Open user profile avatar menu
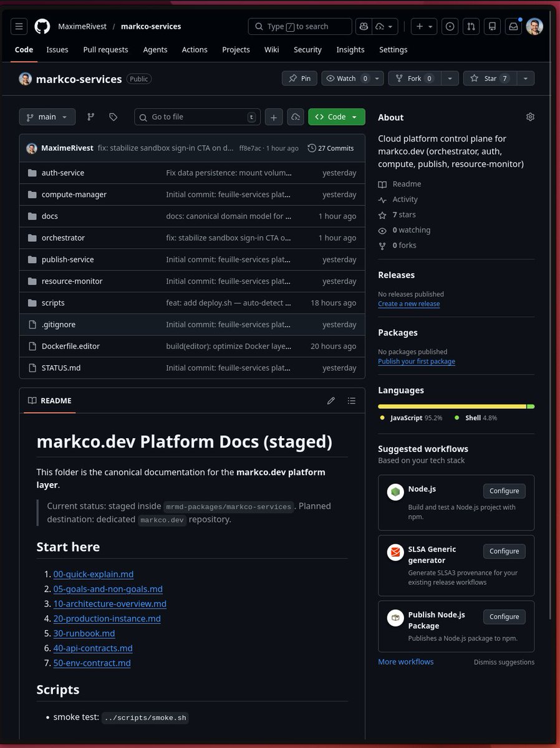Screen dimensions: 560x748 click(534, 26)
